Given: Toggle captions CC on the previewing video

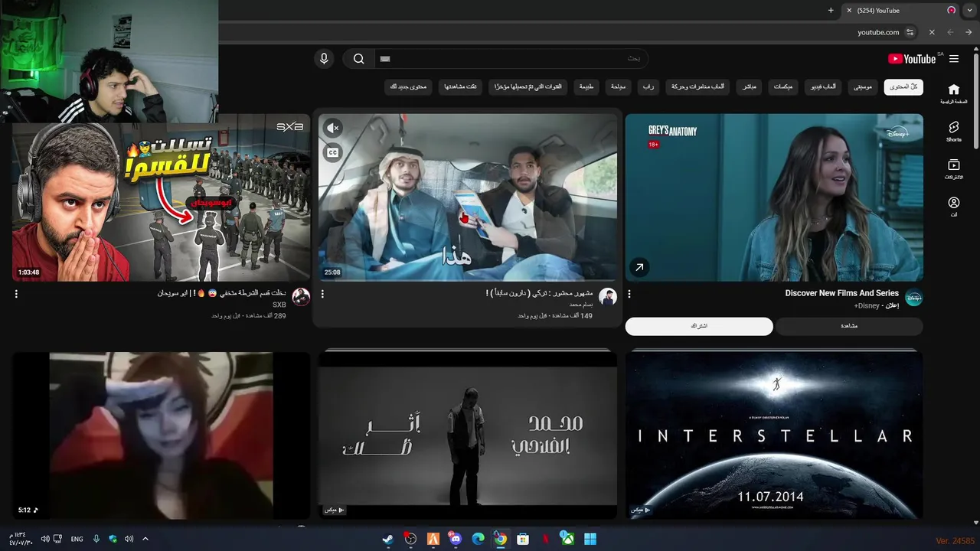Looking at the screenshot, I should (332, 152).
